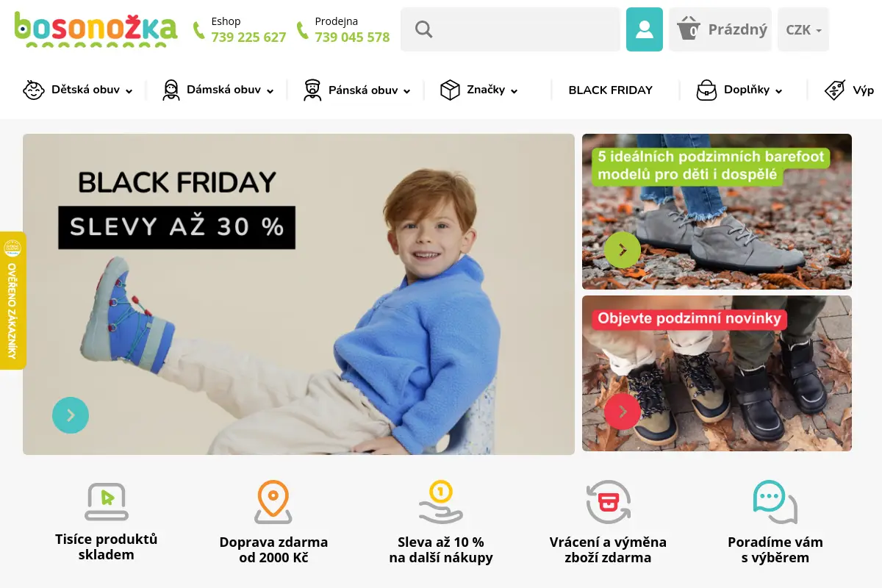The width and height of the screenshot is (882, 588).
Task: Click red arrow on podzimní novinky banner
Action: pos(623,412)
